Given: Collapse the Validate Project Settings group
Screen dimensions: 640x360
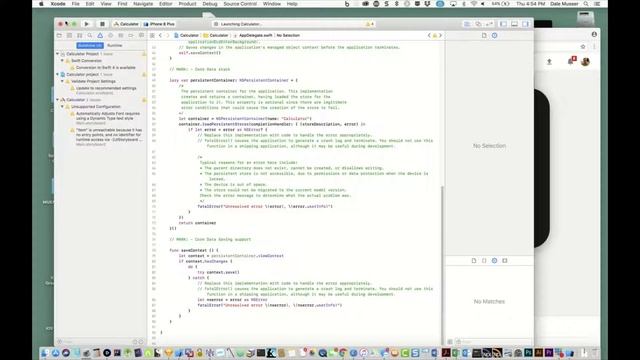Looking at the screenshot, I should (x=62, y=81).
